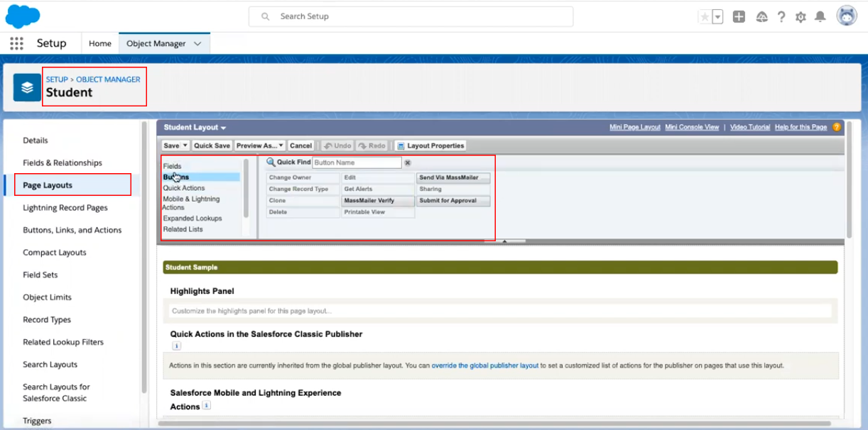Select Expanded Lookups palette category
Screen dimensions: 868x430
point(192,219)
